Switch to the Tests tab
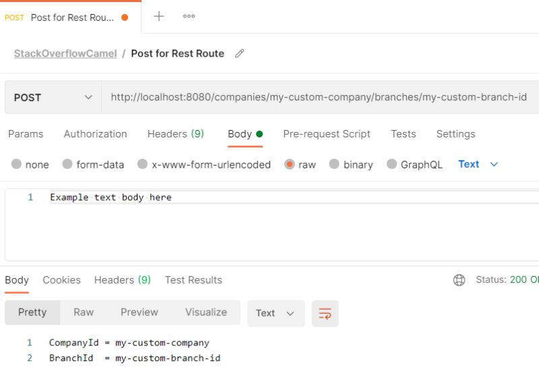This screenshot has height=392, width=539. [x=403, y=134]
